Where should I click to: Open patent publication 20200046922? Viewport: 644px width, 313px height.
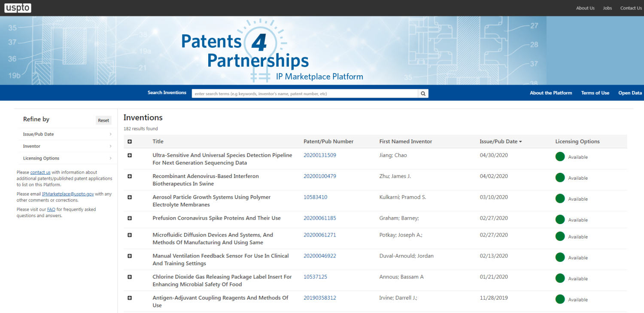pos(320,256)
